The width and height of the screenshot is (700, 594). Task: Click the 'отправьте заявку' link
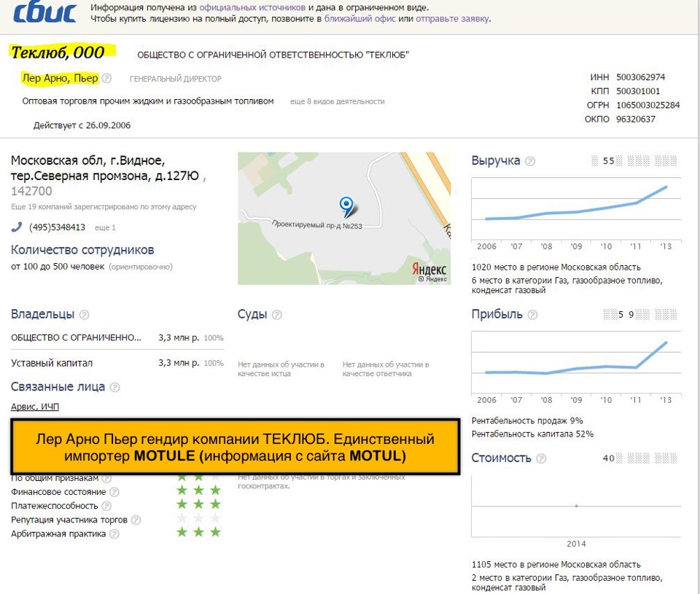pos(452,19)
